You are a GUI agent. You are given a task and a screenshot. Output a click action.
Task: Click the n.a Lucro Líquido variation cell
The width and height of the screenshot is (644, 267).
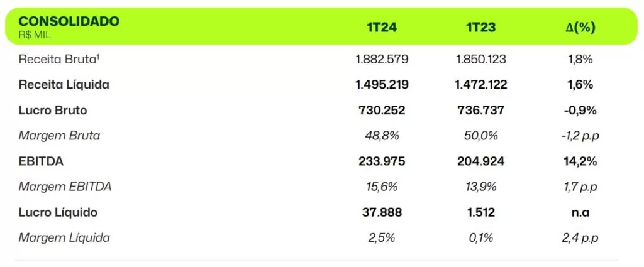tap(580, 213)
